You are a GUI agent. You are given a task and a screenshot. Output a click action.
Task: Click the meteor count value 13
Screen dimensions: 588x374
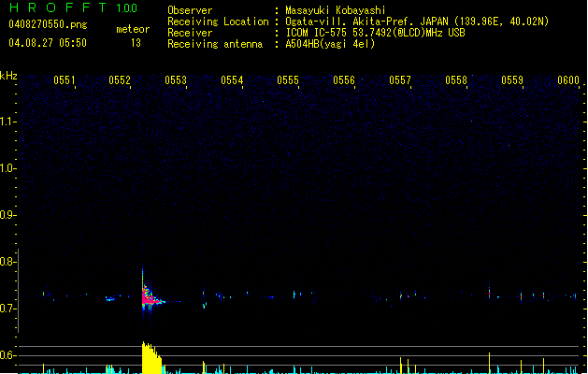(x=136, y=43)
